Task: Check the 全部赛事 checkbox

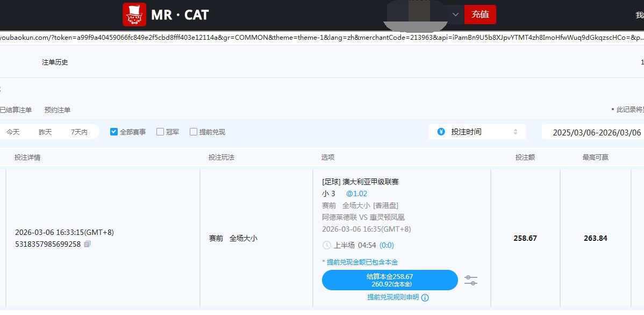Action: tap(114, 132)
